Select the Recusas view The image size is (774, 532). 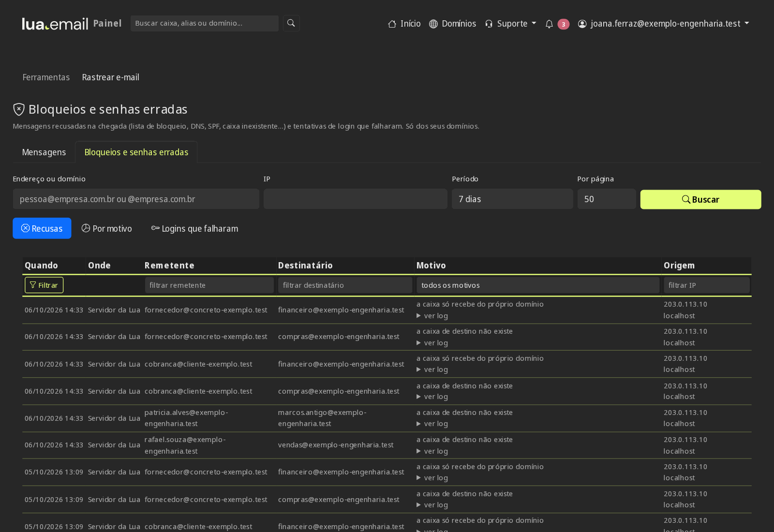point(42,228)
